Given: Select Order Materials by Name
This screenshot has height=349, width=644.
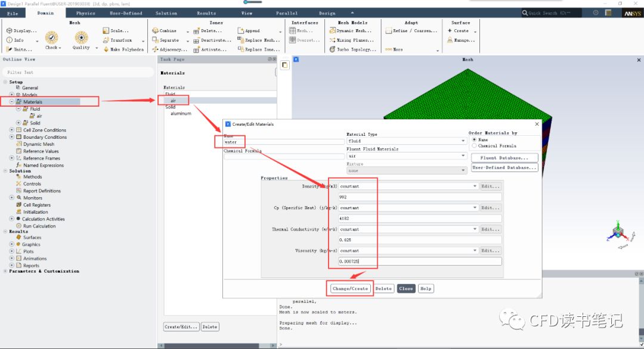Looking at the screenshot, I should pyautogui.click(x=475, y=140).
